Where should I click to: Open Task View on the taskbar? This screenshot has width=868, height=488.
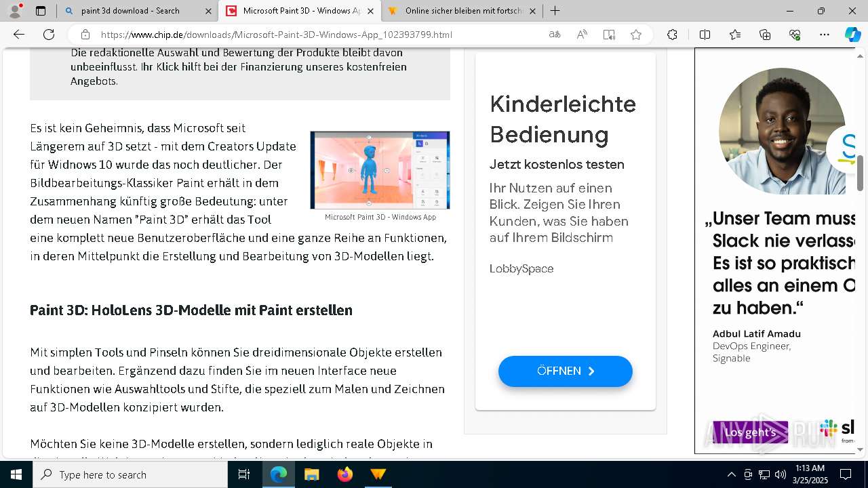(x=244, y=474)
